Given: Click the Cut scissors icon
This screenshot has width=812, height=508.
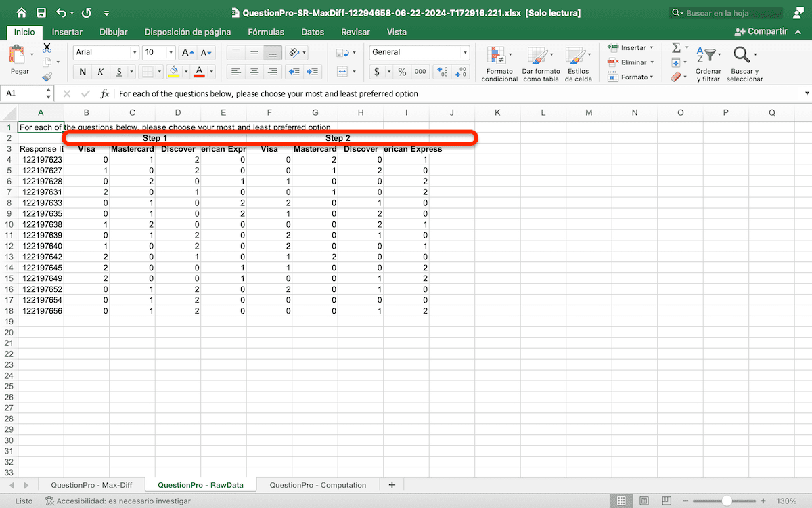Looking at the screenshot, I should [47, 48].
